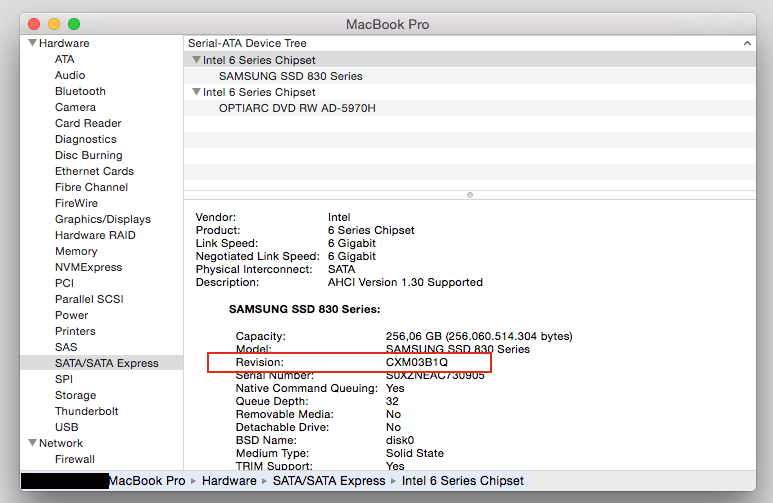The height and width of the screenshot is (503, 773).
Task: Select Fibre Channel entry
Action: pos(91,187)
